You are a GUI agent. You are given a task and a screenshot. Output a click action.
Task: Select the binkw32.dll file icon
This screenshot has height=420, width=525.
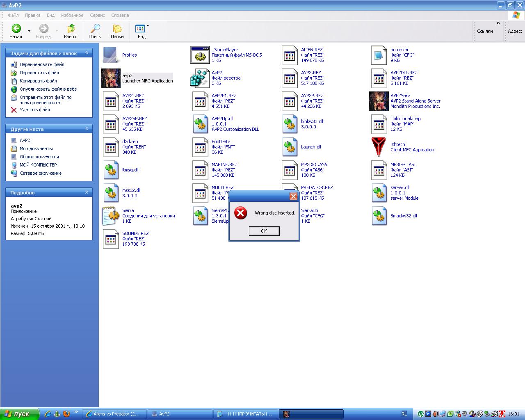point(290,124)
